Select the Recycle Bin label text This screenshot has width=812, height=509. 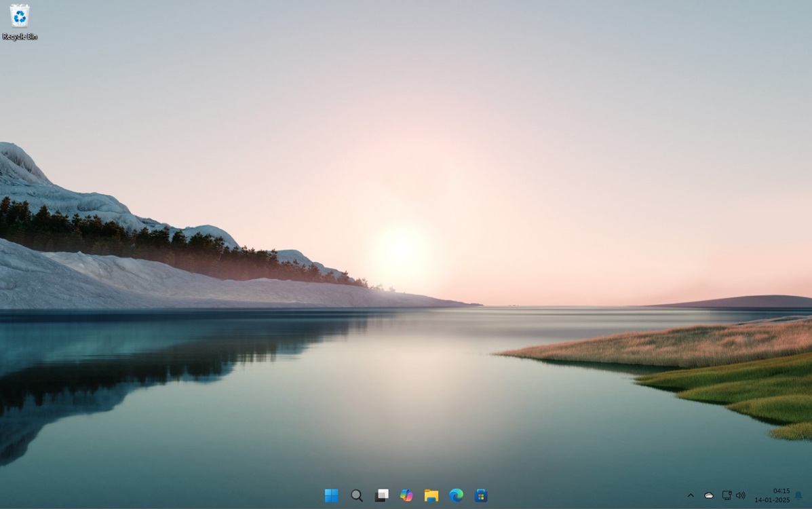coord(19,37)
